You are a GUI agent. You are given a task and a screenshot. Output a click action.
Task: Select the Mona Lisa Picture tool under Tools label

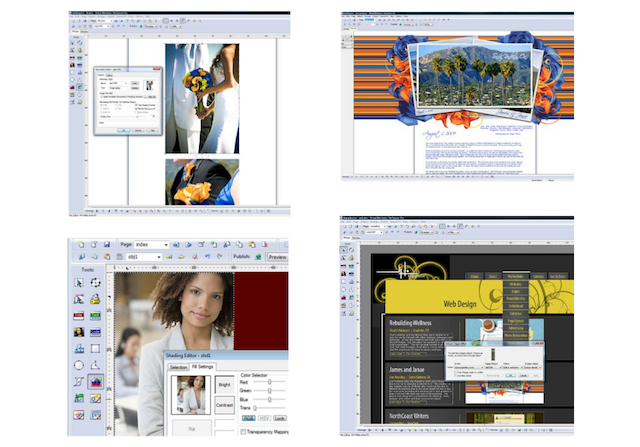[79, 332]
